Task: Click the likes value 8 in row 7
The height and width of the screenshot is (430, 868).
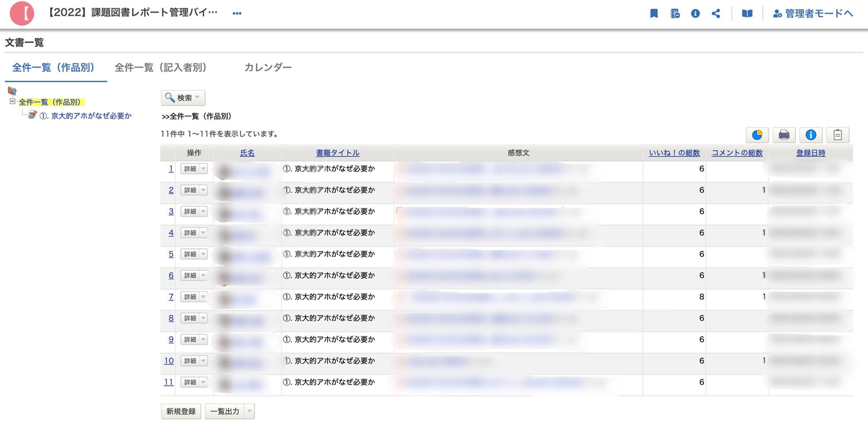Action: (x=702, y=297)
